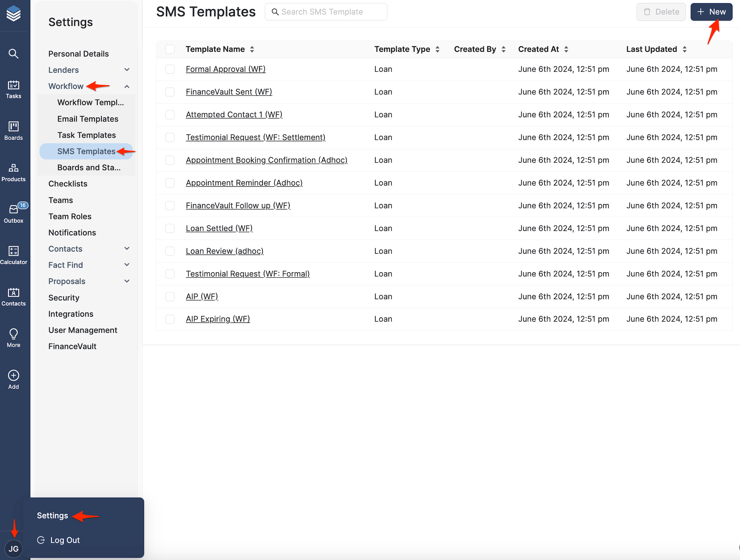Click the Search SMS Template field
The image size is (740, 560).
tap(326, 12)
